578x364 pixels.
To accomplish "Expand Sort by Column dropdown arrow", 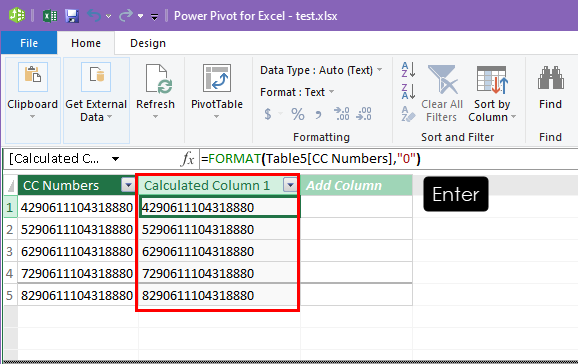I will click(x=513, y=117).
